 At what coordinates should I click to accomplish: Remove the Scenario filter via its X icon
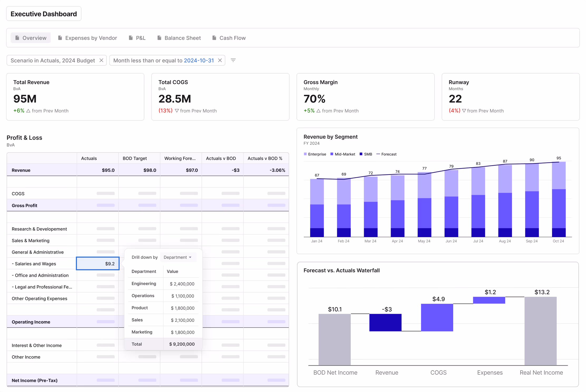click(x=101, y=60)
